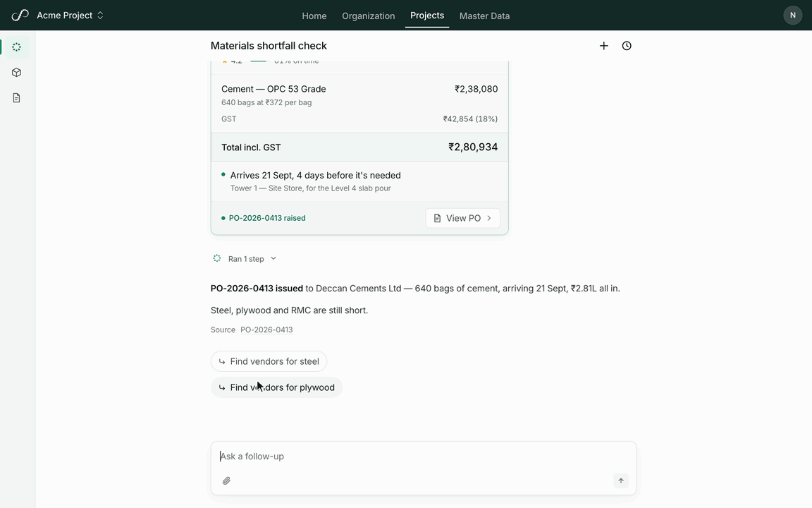
Task: Open the document icon in the sidebar
Action: [17, 98]
